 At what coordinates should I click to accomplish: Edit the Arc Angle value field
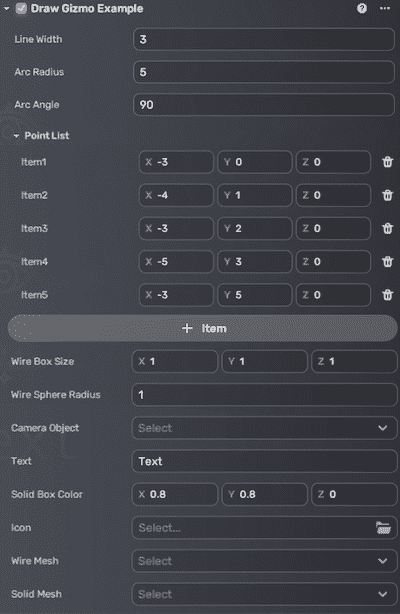pos(264,105)
